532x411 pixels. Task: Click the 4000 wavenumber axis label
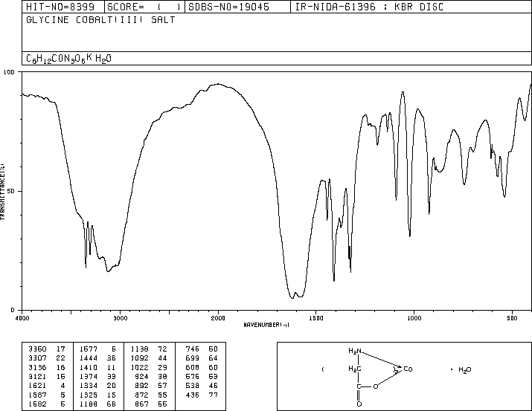22,318
